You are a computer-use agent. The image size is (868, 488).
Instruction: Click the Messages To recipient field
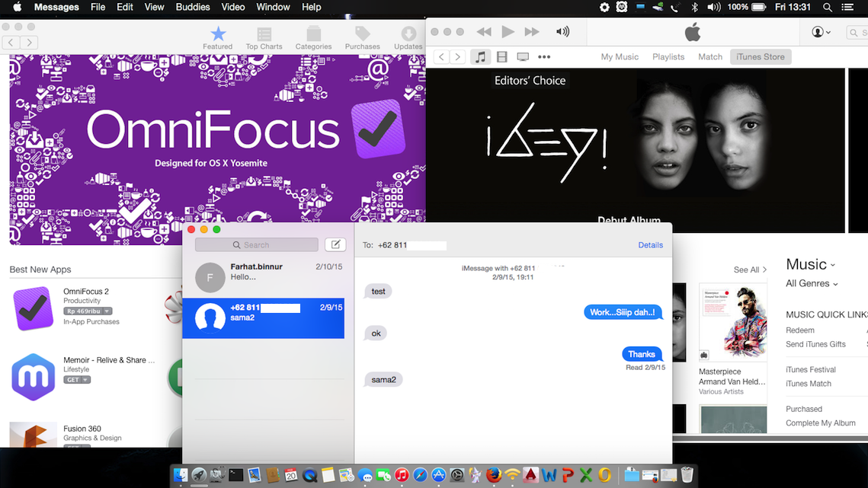498,244
